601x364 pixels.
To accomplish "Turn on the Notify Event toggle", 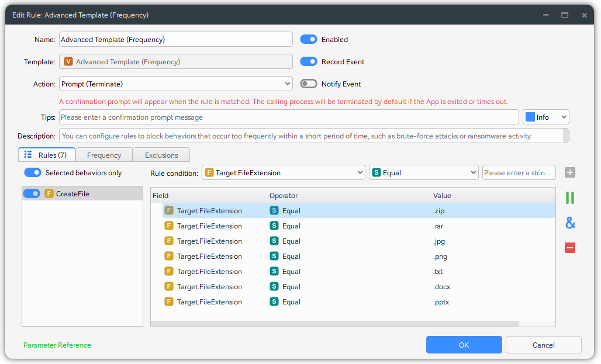I will pyautogui.click(x=308, y=84).
